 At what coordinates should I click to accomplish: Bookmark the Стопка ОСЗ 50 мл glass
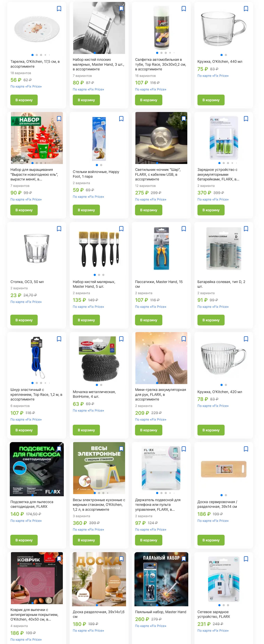point(59,229)
